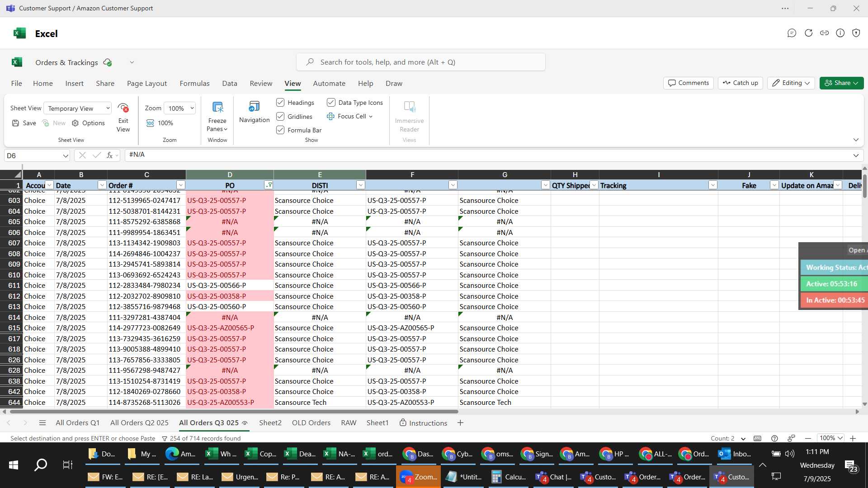Open the Navigation pane icon

tap(254, 107)
